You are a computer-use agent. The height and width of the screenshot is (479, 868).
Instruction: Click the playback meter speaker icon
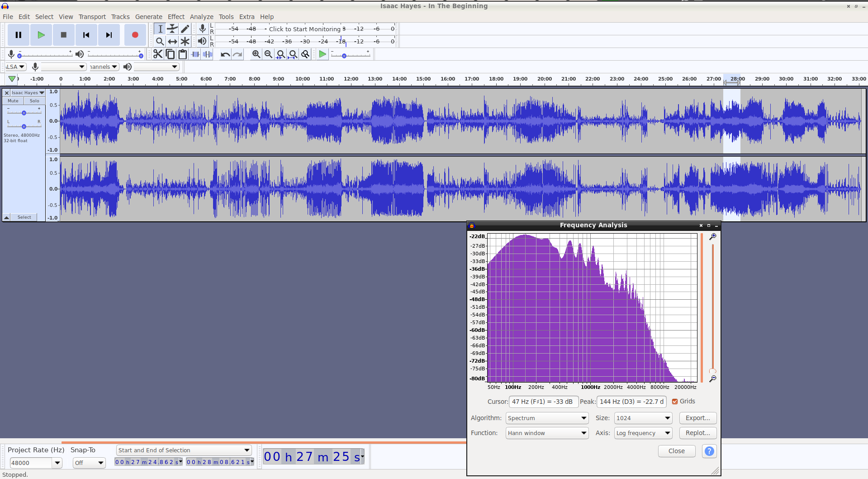tap(202, 41)
